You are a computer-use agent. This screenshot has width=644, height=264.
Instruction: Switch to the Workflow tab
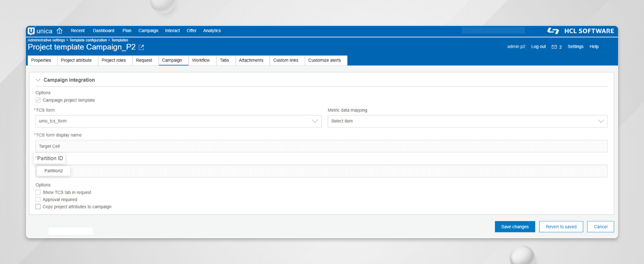click(201, 60)
